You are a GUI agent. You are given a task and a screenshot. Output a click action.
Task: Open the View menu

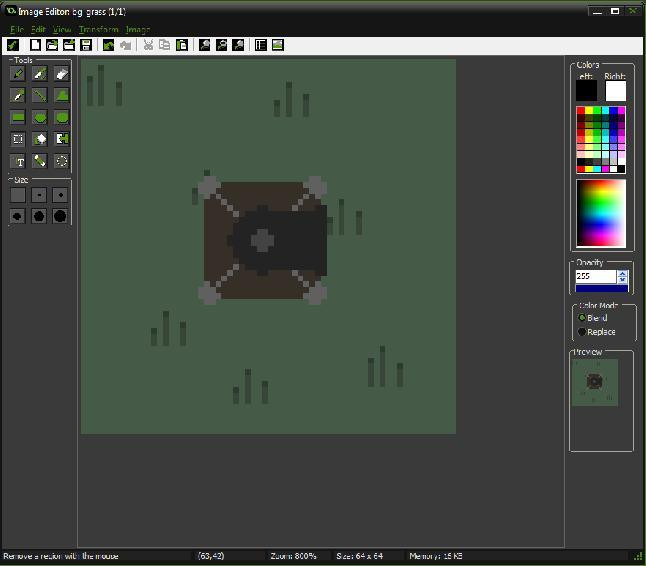[x=62, y=30]
